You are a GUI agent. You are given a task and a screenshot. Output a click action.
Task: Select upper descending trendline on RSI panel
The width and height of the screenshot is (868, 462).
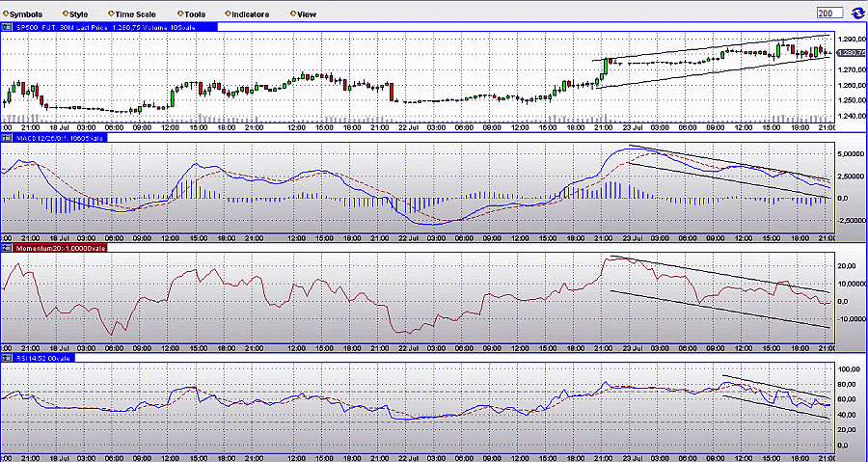tap(776, 387)
